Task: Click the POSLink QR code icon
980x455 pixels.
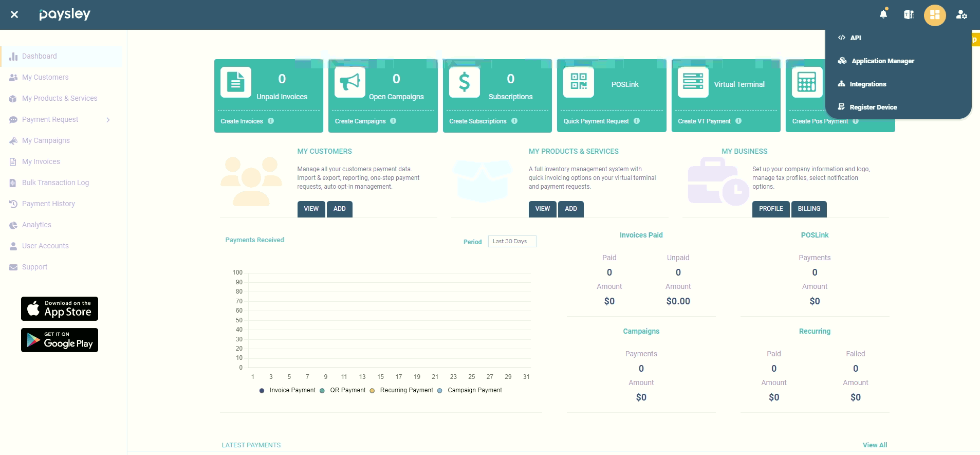Action: coord(579,82)
